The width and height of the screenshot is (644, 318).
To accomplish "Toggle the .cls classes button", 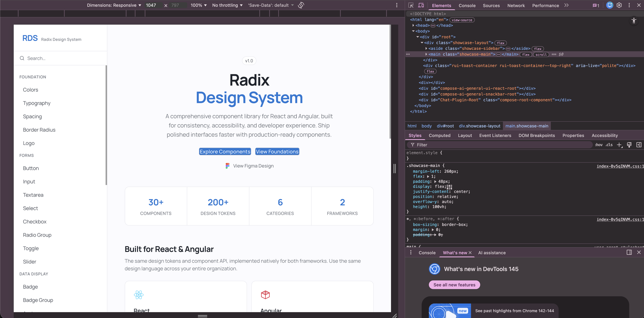I will click(609, 145).
